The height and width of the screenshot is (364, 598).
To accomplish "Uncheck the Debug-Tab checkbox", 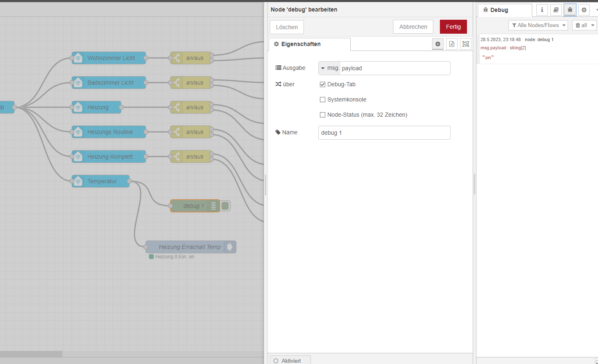I will tap(322, 84).
